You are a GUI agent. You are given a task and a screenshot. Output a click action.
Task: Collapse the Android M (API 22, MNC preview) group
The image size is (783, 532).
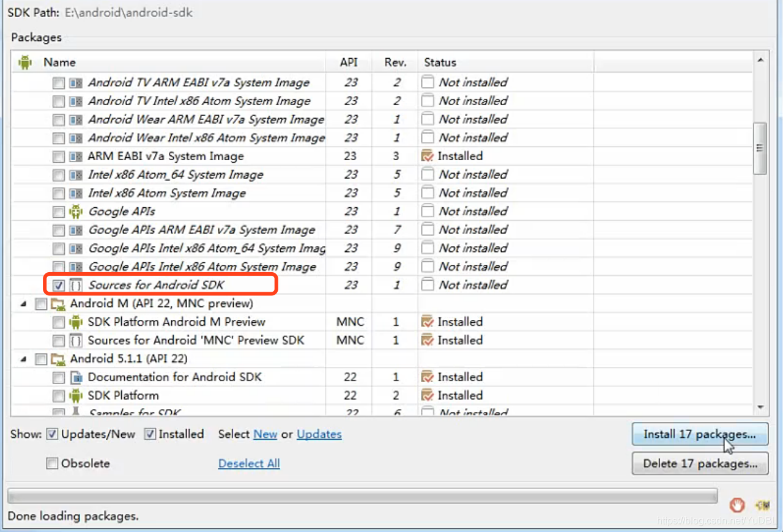tap(23, 304)
